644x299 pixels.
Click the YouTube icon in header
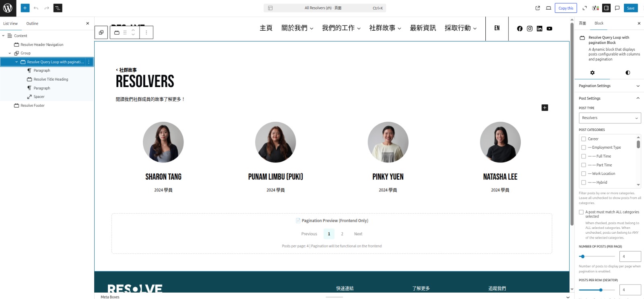[x=549, y=29]
